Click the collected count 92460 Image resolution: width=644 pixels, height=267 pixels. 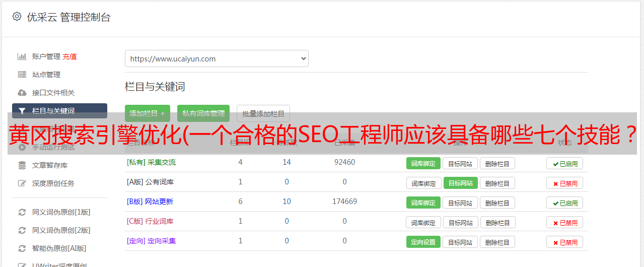click(x=344, y=162)
